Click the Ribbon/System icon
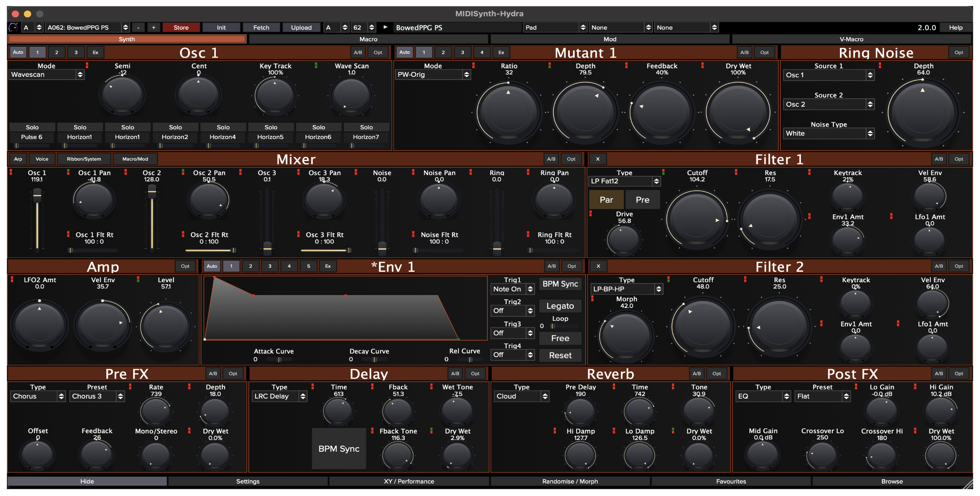The image size is (980, 496). (x=84, y=159)
